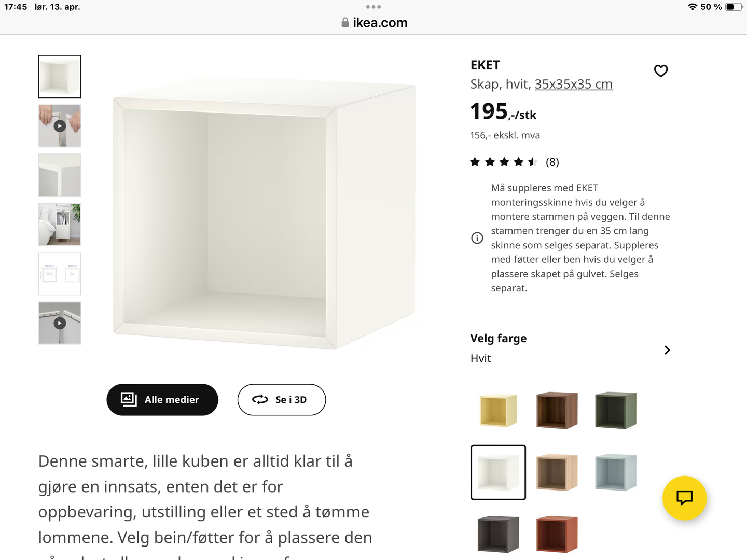
Task: Add EKET to favorites with heart icon
Action: (x=660, y=71)
